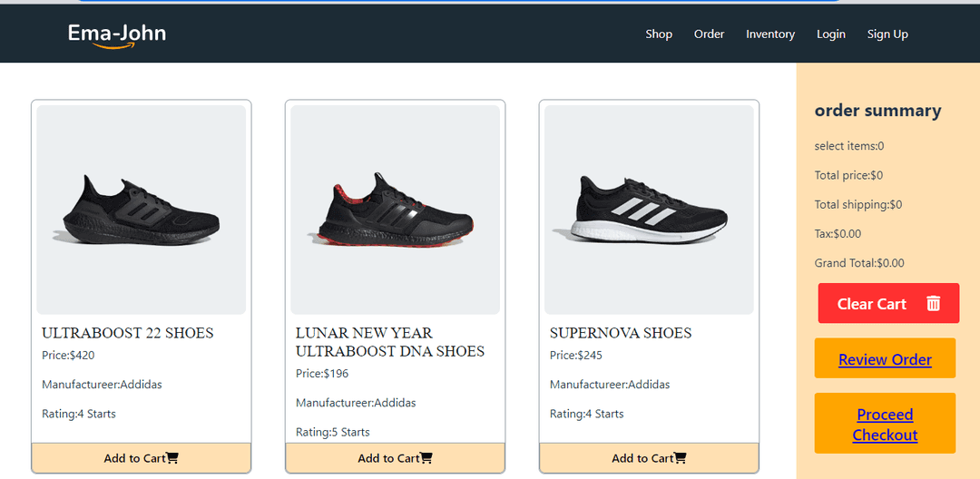Click the cart icon on Ultraboost 22 card
Viewport: 980px width, 479px height.
(172, 458)
